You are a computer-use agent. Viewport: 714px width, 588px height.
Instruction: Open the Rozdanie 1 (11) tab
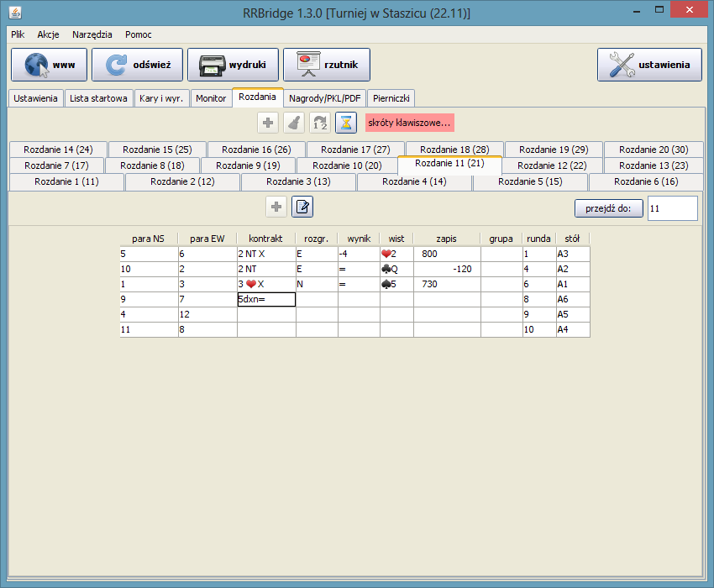tap(66, 182)
